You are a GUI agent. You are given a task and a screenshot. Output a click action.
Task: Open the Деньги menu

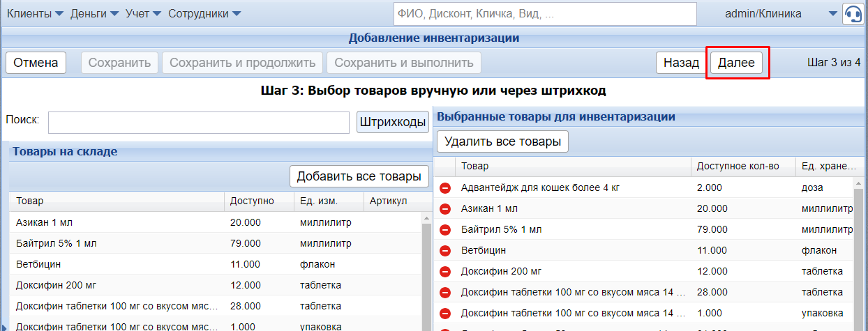94,14
